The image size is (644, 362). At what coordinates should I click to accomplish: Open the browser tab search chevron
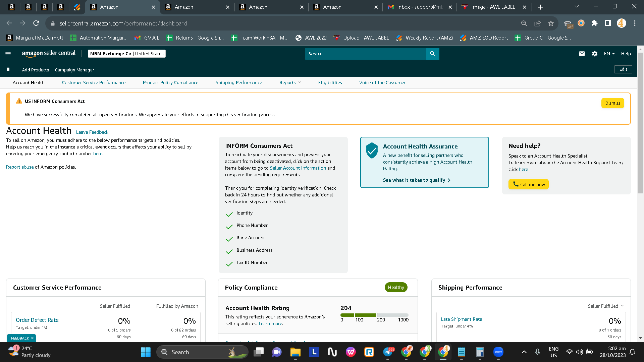[577, 7]
